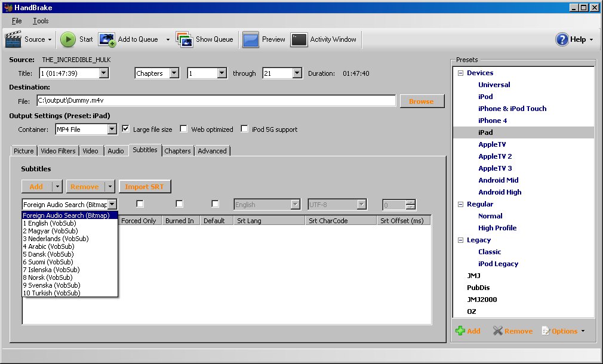
Task: Click the green plus Add preset icon
Action: click(x=460, y=331)
